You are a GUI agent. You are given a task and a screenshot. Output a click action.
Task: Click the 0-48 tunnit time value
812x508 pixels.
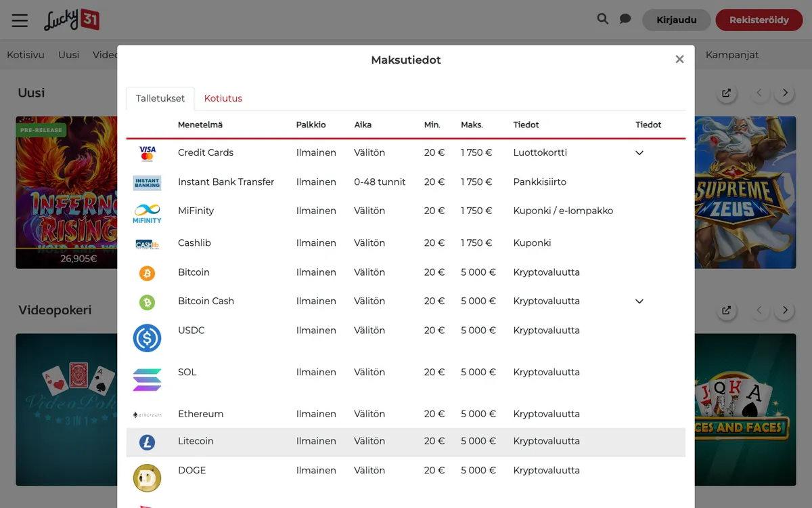(380, 182)
